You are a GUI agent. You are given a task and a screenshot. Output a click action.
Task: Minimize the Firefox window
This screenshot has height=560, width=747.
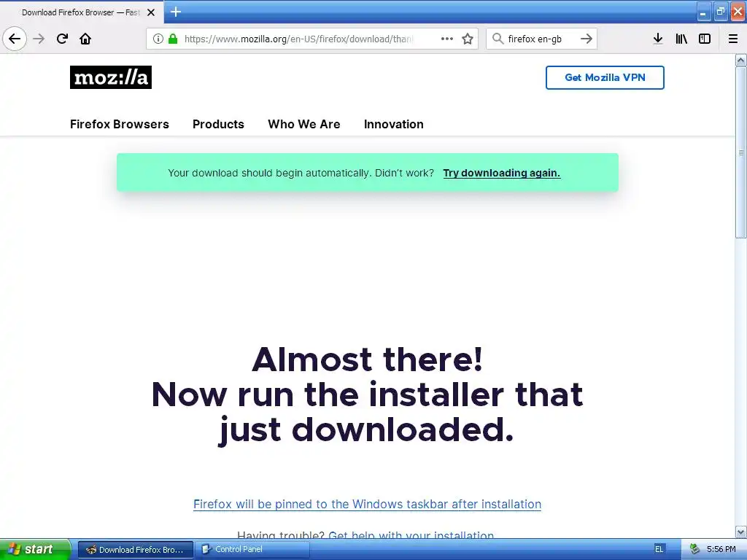tap(703, 12)
